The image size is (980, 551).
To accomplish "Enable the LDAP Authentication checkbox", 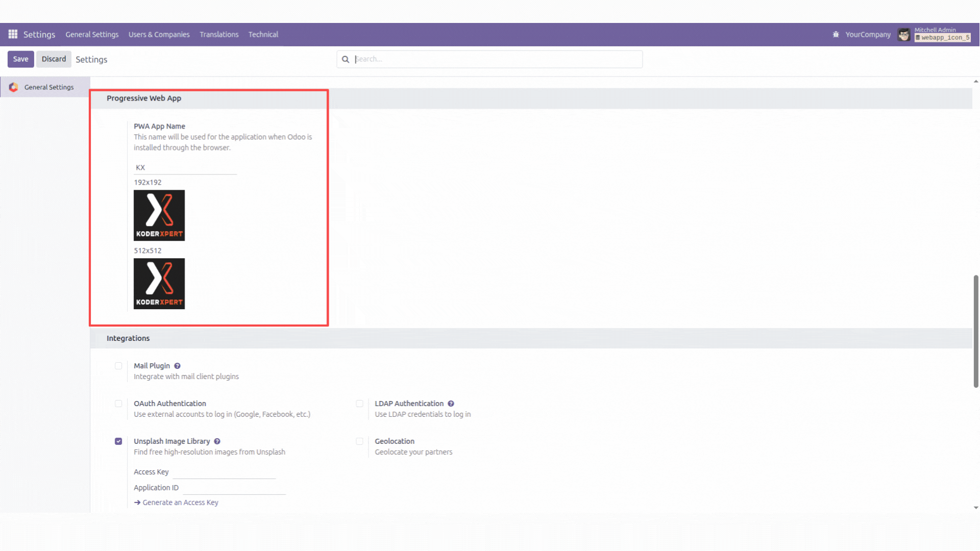I will tap(359, 404).
